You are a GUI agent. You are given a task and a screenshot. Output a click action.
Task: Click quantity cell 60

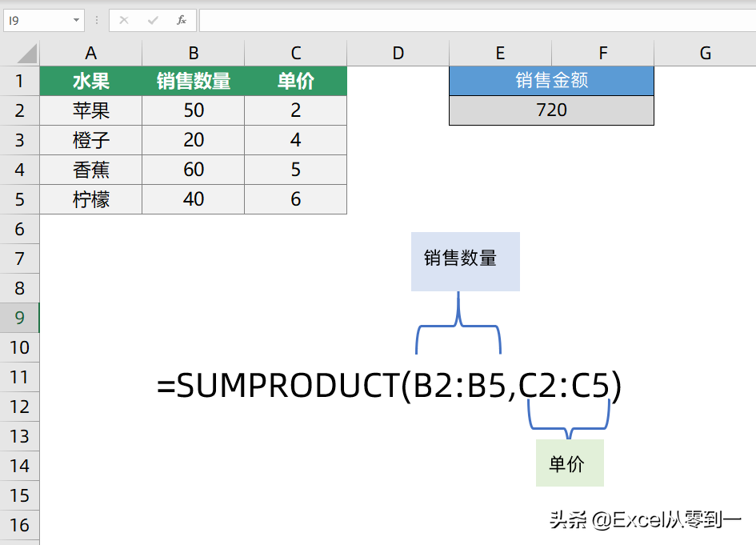click(x=194, y=170)
